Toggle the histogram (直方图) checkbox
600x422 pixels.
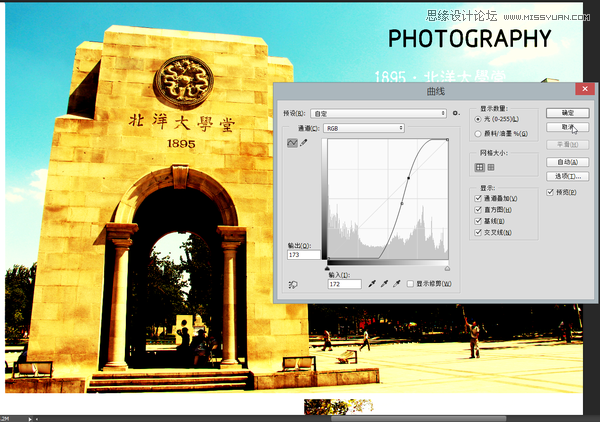[x=478, y=210]
